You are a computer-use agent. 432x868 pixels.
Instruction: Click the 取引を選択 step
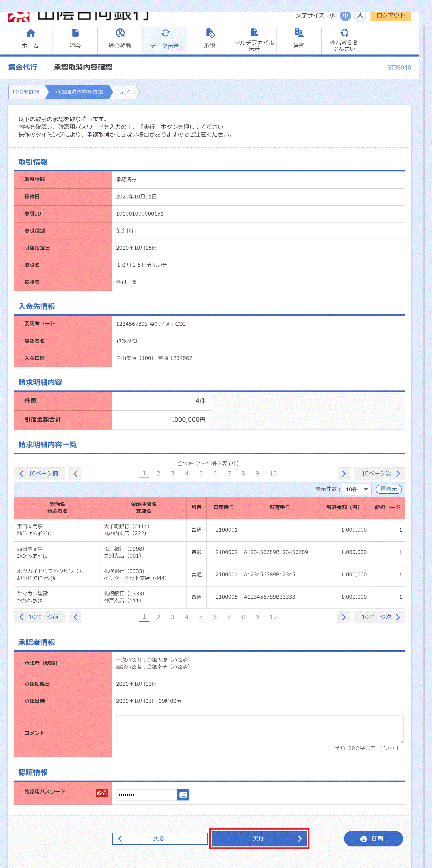tap(26, 92)
